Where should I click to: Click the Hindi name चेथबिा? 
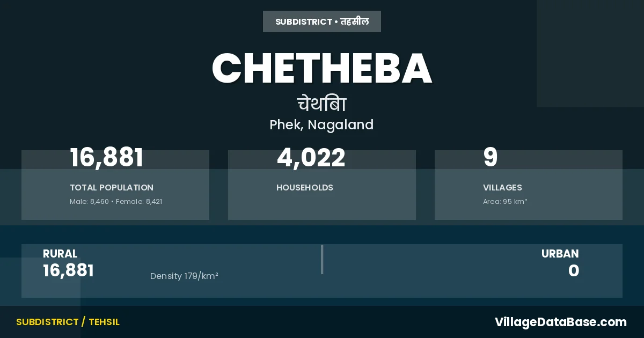point(322,104)
